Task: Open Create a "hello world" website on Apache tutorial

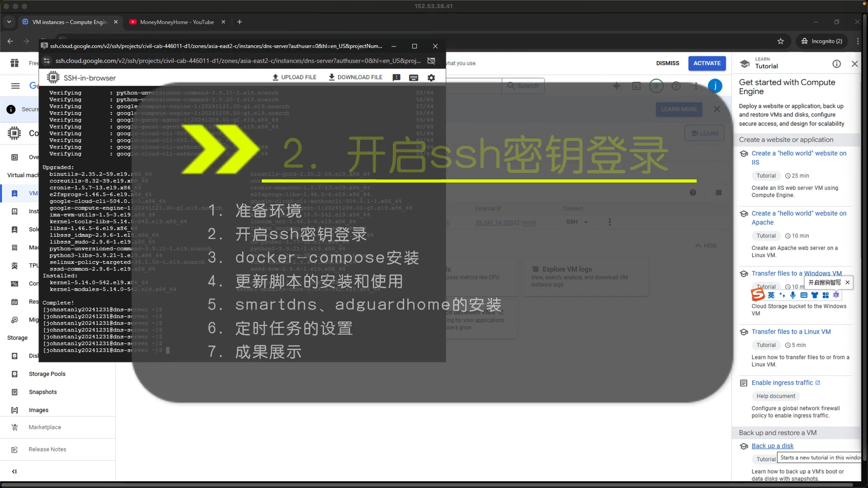Action: tap(799, 218)
